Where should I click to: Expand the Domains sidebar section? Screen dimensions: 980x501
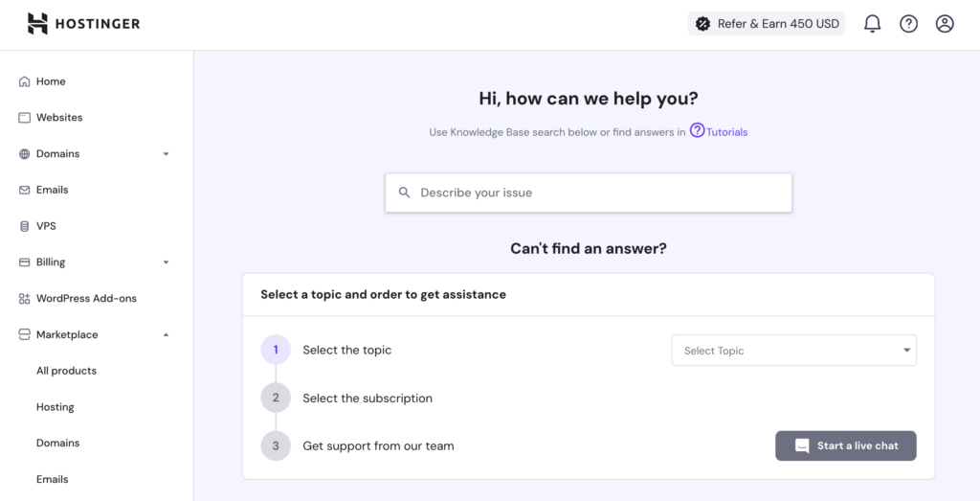166,154
